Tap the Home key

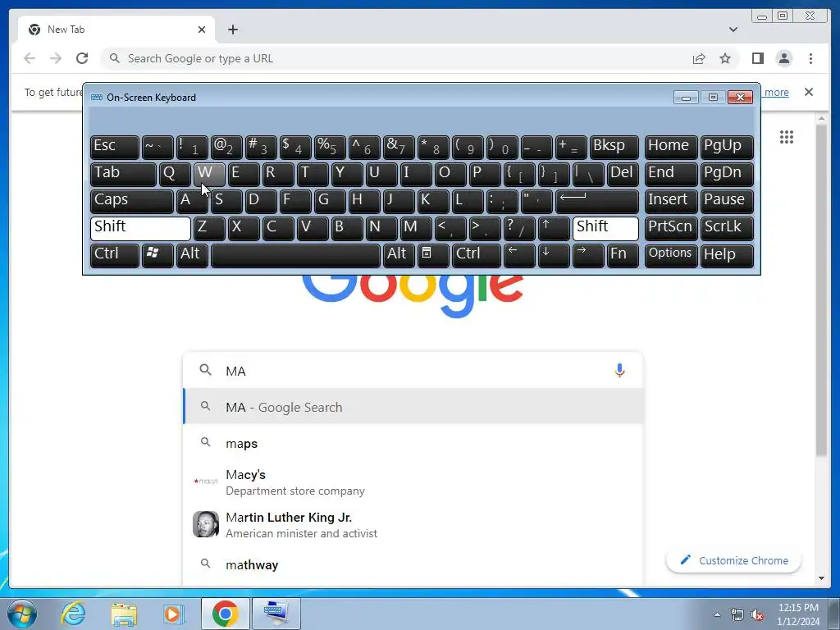point(671,147)
